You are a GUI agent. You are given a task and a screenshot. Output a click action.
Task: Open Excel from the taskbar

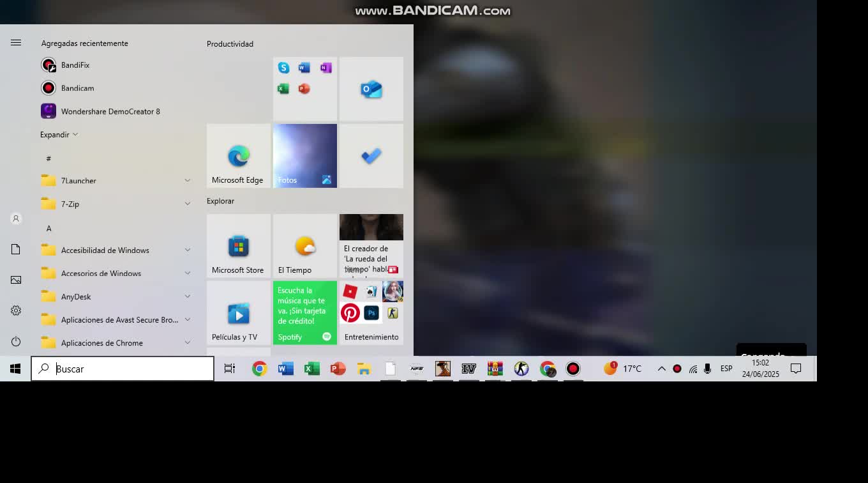pyautogui.click(x=311, y=369)
